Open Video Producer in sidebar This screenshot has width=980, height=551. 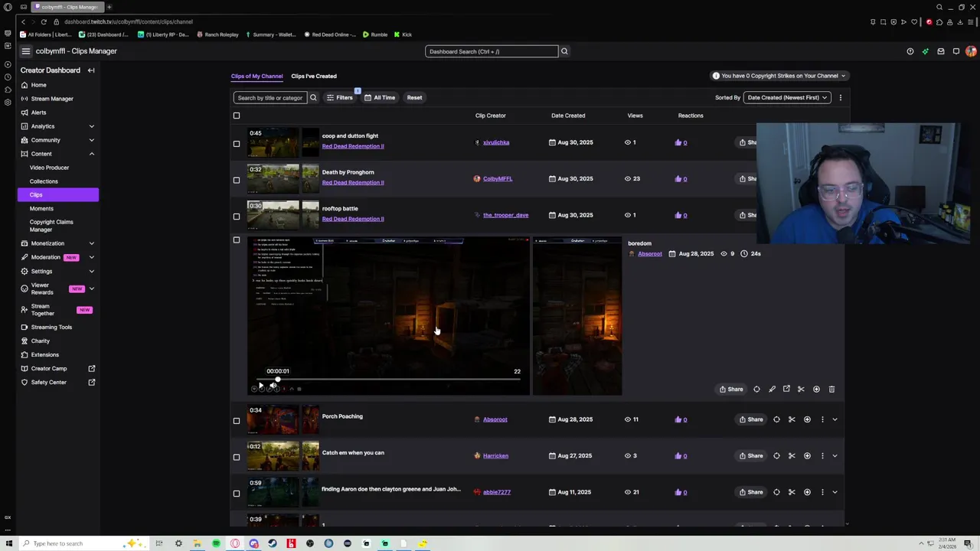(x=49, y=168)
